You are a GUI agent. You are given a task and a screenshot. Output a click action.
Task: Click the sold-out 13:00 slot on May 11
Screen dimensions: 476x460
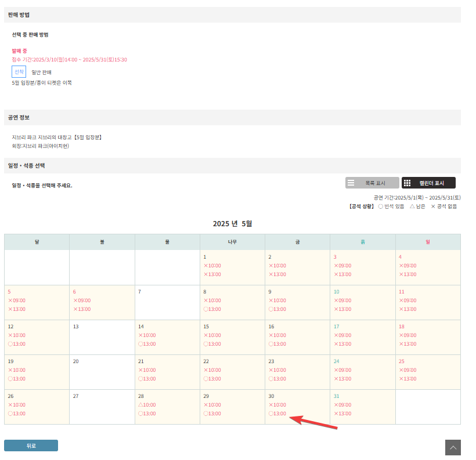pyautogui.click(x=408, y=309)
